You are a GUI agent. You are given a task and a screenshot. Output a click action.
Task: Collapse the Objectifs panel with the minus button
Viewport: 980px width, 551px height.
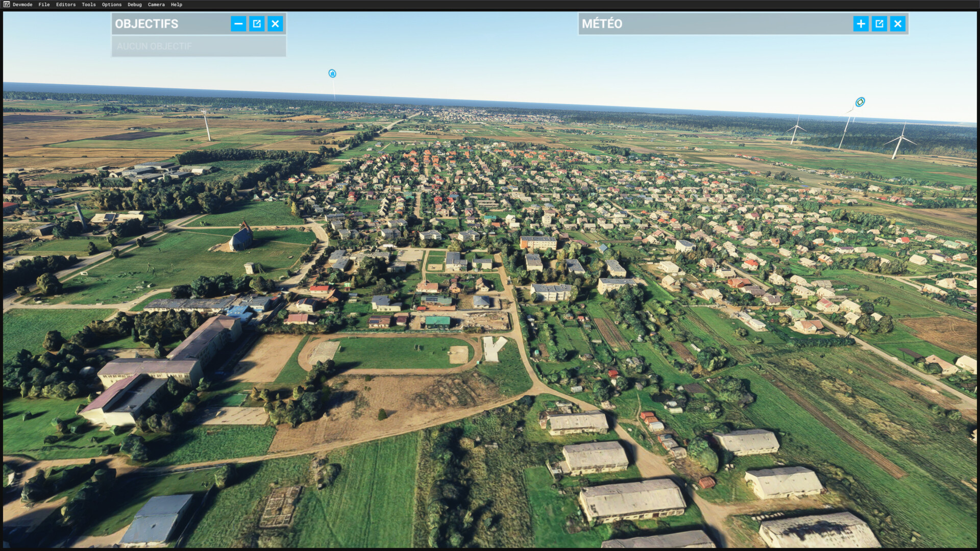238,23
